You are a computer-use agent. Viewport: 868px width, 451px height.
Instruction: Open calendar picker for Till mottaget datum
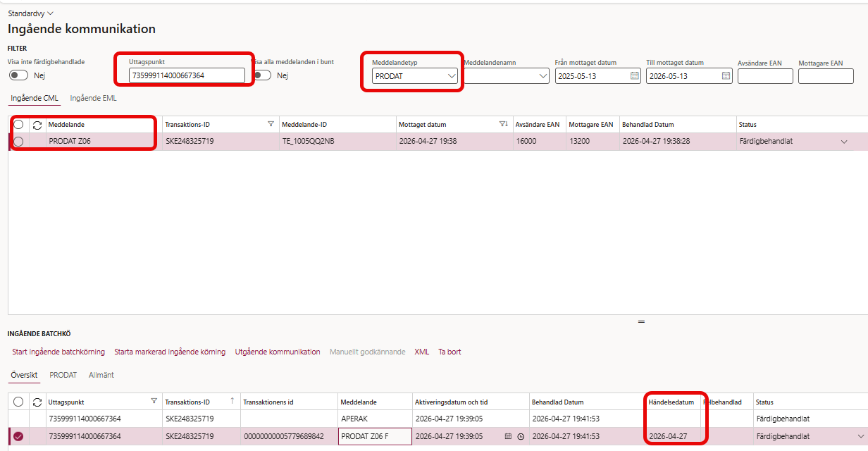click(x=726, y=75)
